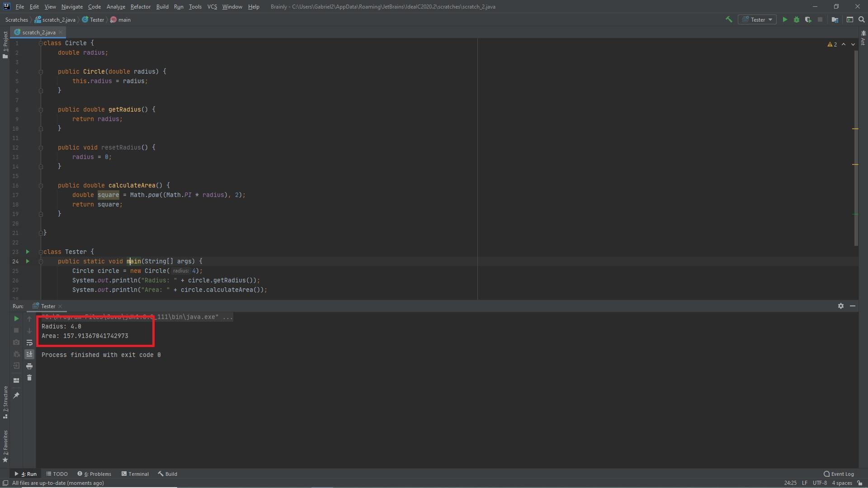Screen dimensions: 868x488
Task: Rerun Tester using the console play icon
Action: click(x=16, y=319)
